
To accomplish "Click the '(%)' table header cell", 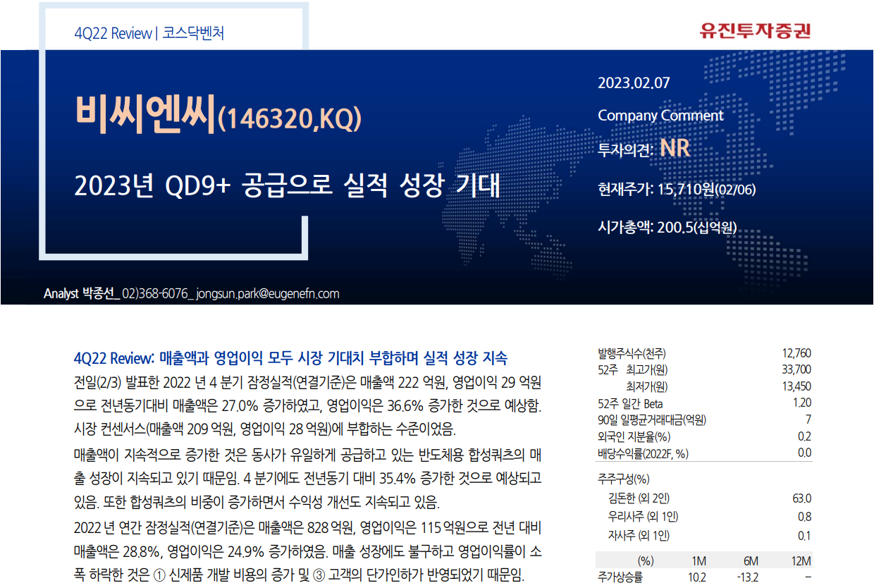I will [x=646, y=561].
